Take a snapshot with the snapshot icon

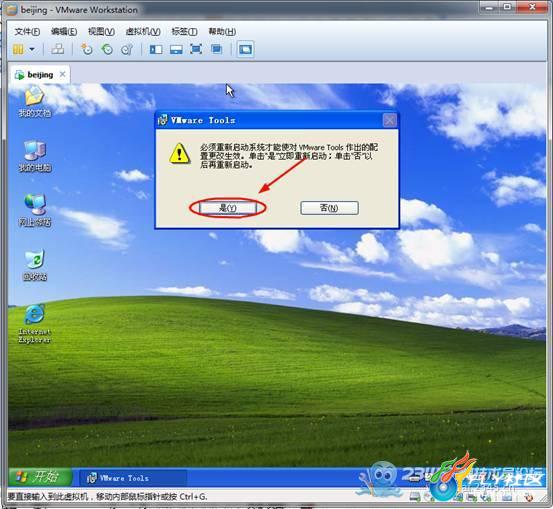(x=86, y=49)
